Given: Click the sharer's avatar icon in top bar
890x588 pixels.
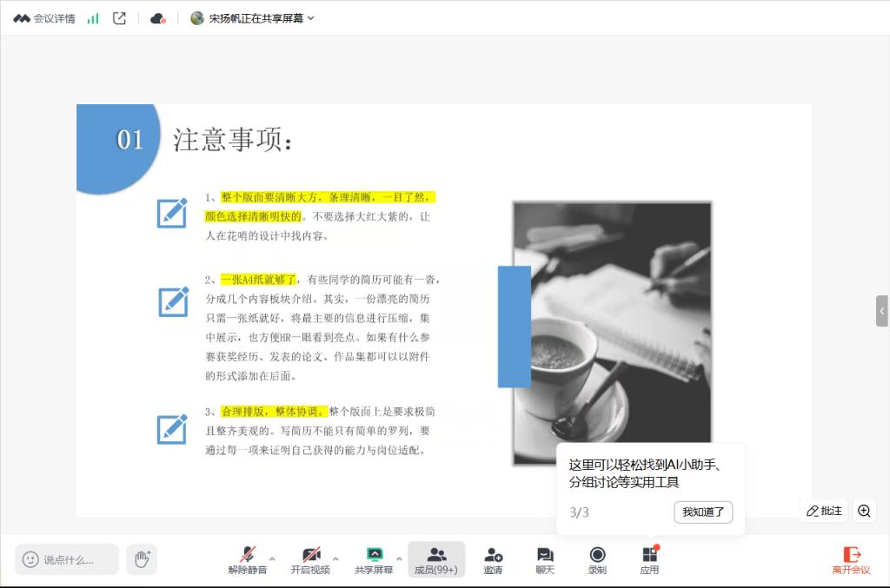Looking at the screenshot, I should [197, 18].
